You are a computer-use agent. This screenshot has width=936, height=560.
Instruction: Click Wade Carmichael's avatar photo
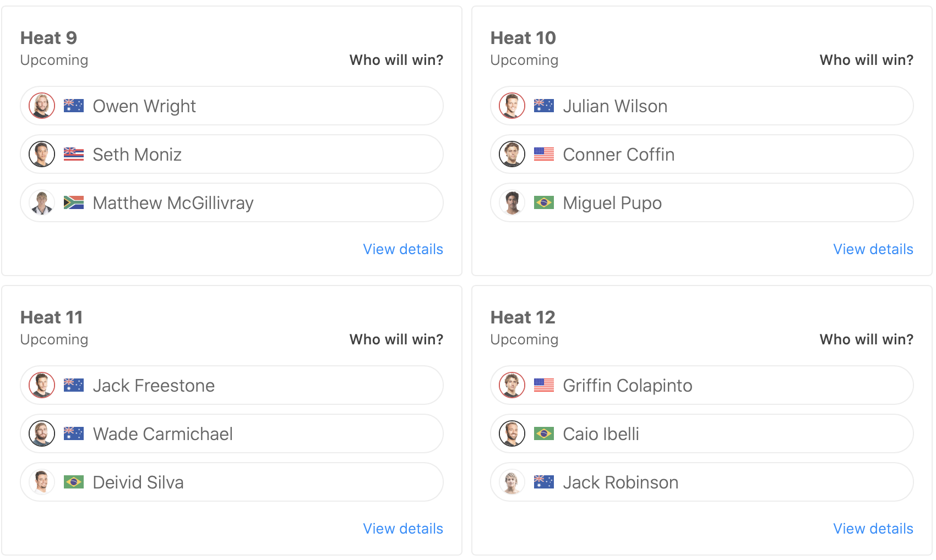(x=42, y=433)
